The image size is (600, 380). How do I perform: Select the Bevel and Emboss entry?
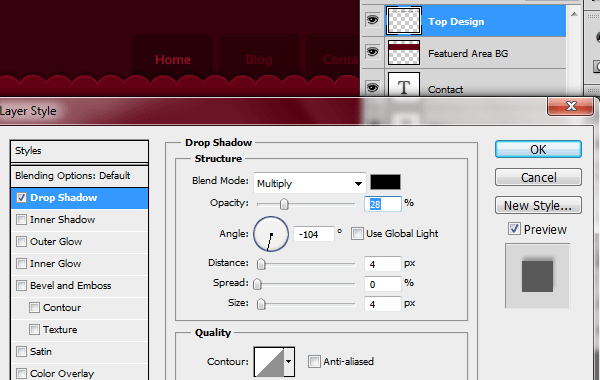(x=80, y=285)
